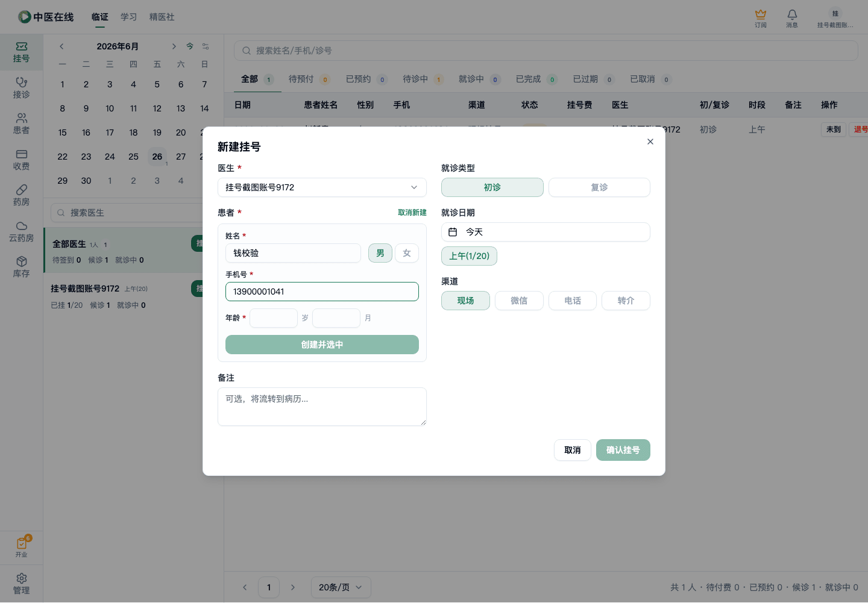Click 取消新建 link

point(412,213)
